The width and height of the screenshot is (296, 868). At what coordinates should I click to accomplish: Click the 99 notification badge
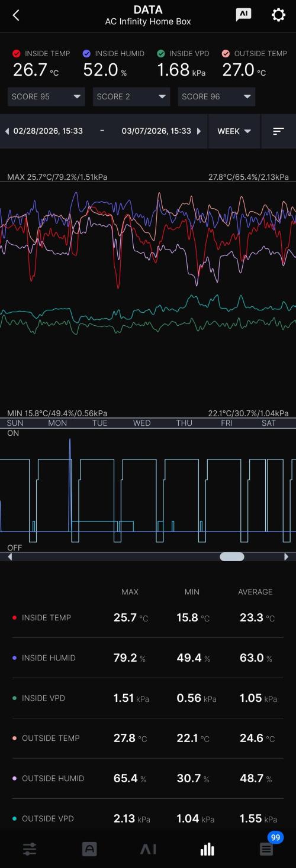(275, 837)
